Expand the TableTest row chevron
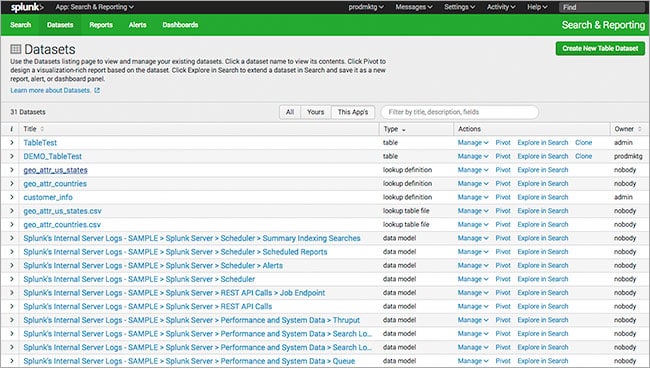650x368 pixels. (12, 143)
